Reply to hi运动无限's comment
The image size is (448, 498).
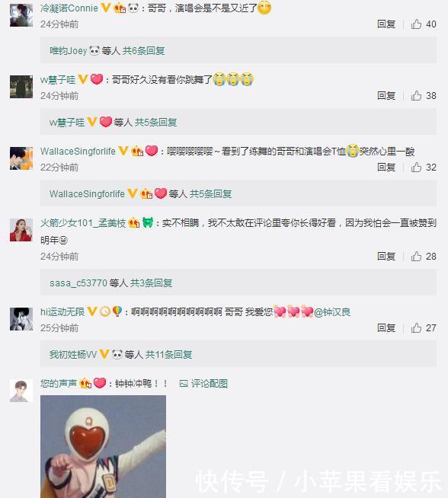[386, 327]
